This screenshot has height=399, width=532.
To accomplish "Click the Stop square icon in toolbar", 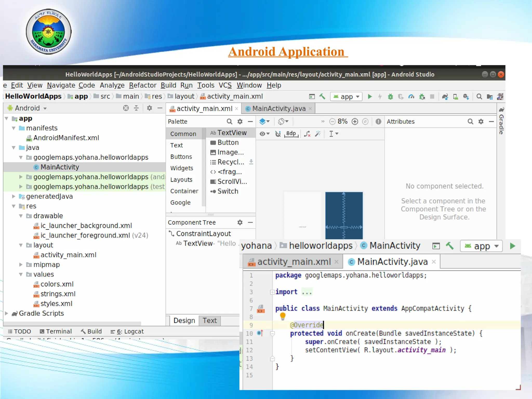I will (432, 97).
